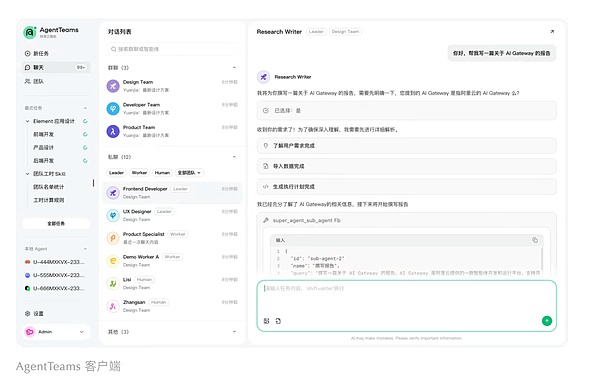Click the Product Team avatar icon
Screen dimensions: 600x384
pos(113,131)
